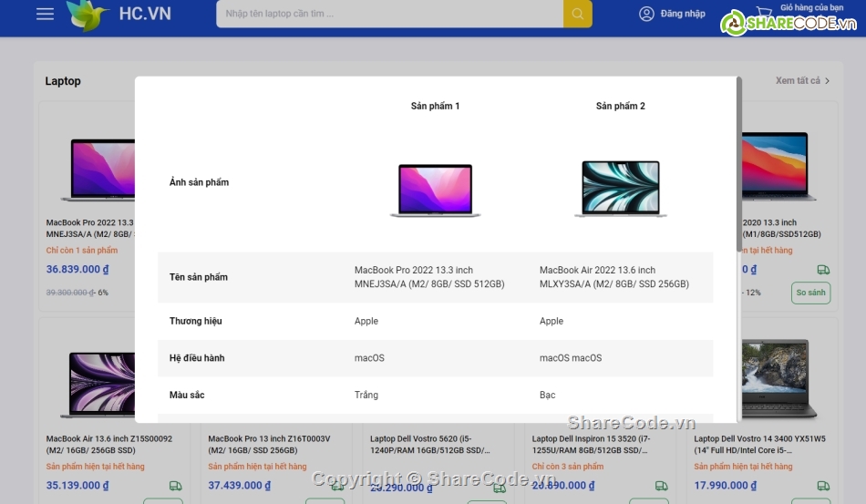This screenshot has height=504, width=866.
Task: Click Sản phẩm 1 MacBook Pro image
Action: pyautogui.click(x=435, y=190)
